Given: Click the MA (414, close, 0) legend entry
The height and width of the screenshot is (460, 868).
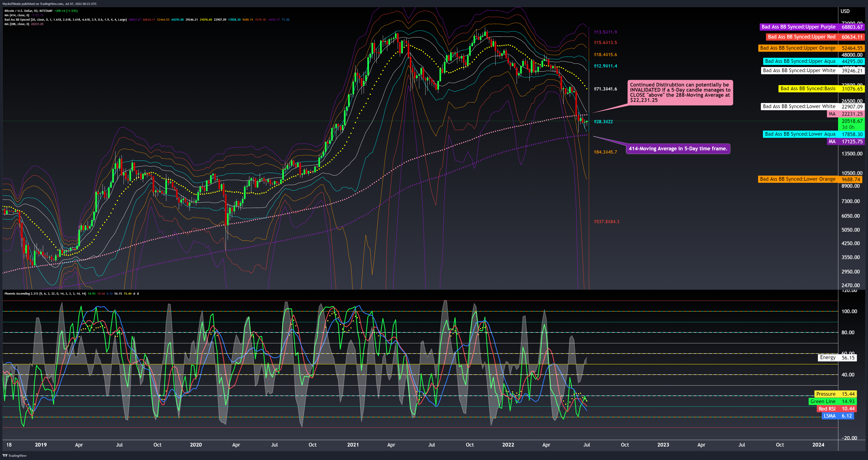Looking at the screenshot, I should point(17,15).
